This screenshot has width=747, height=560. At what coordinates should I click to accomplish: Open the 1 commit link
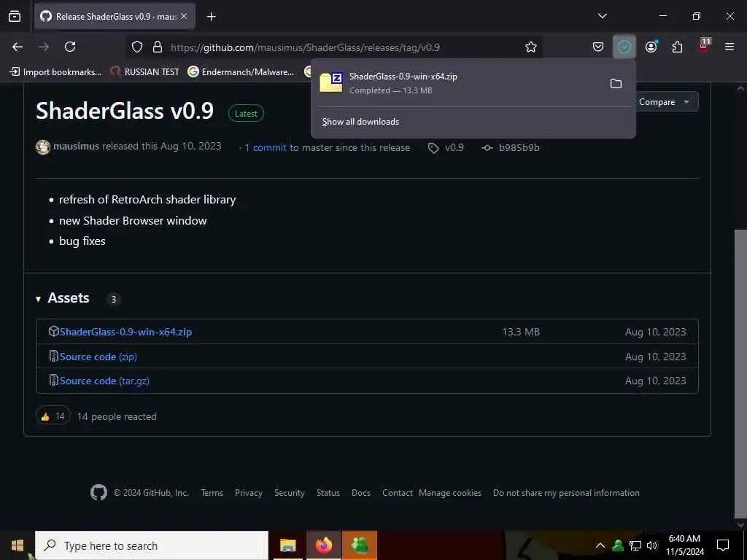pos(266,147)
